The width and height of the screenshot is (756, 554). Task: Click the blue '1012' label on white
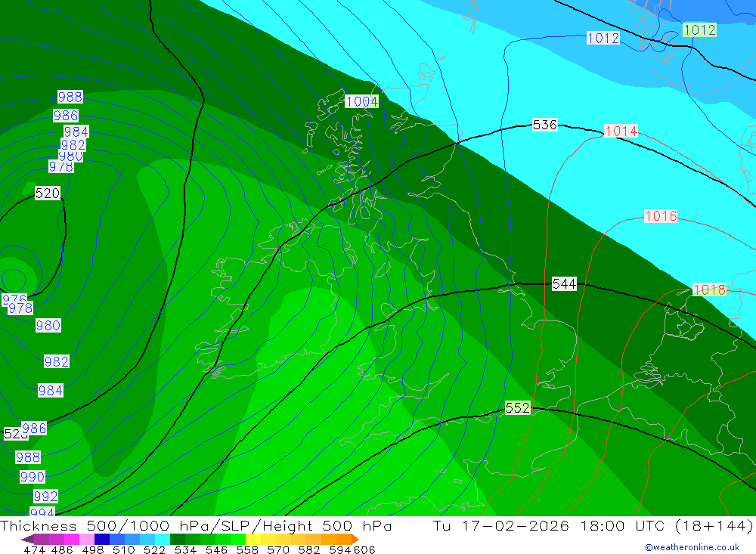pyautogui.click(x=603, y=38)
